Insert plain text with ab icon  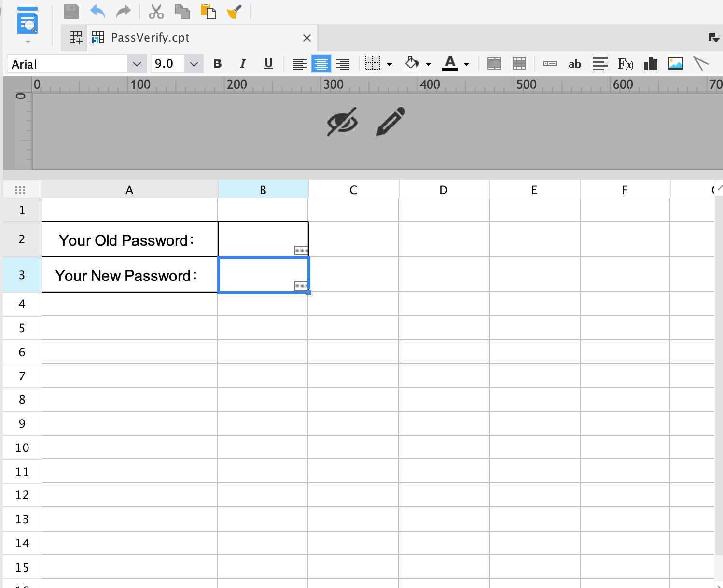pyautogui.click(x=575, y=63)
